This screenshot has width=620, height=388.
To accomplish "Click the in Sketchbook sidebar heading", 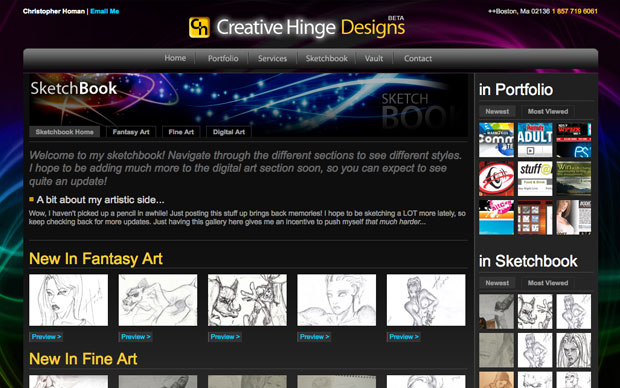I will tap(528, 261).
